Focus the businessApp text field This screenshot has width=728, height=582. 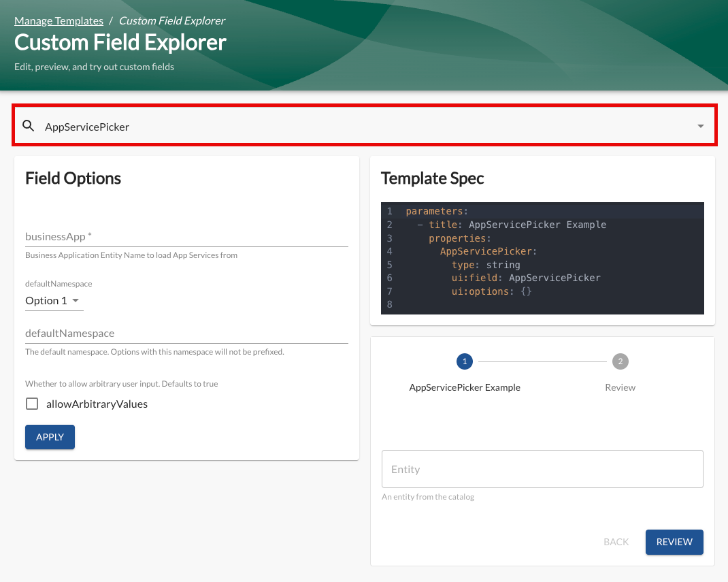(186, 236)
